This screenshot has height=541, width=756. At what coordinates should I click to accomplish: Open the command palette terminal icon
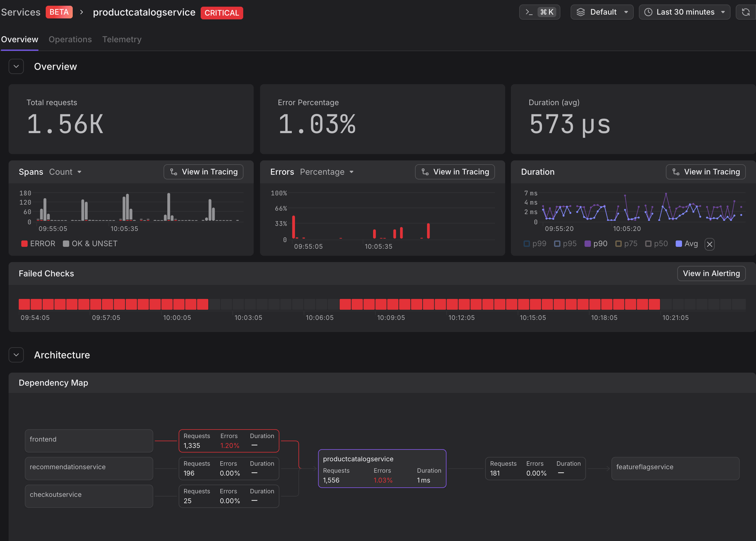(529, 12)
